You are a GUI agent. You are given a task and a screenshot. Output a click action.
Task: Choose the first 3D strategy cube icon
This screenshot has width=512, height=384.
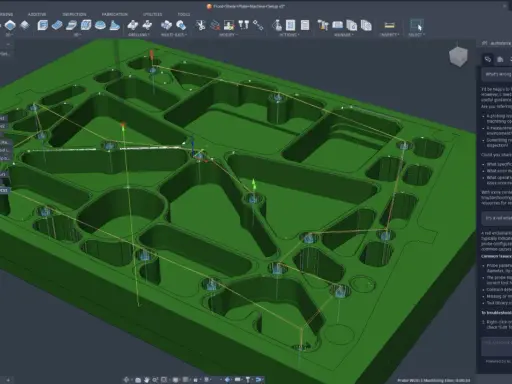pos(42,25)
